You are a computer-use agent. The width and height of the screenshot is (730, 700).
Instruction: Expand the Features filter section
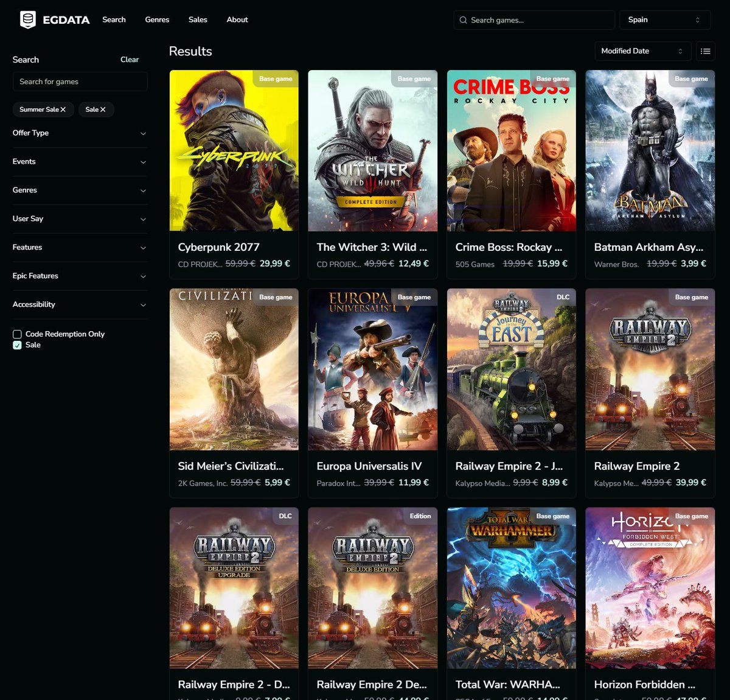point(80,248)
